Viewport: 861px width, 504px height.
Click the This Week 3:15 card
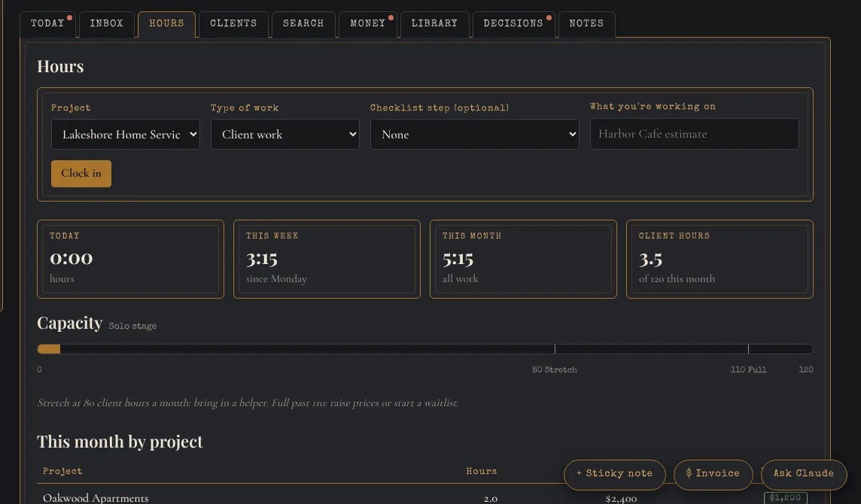327,259
